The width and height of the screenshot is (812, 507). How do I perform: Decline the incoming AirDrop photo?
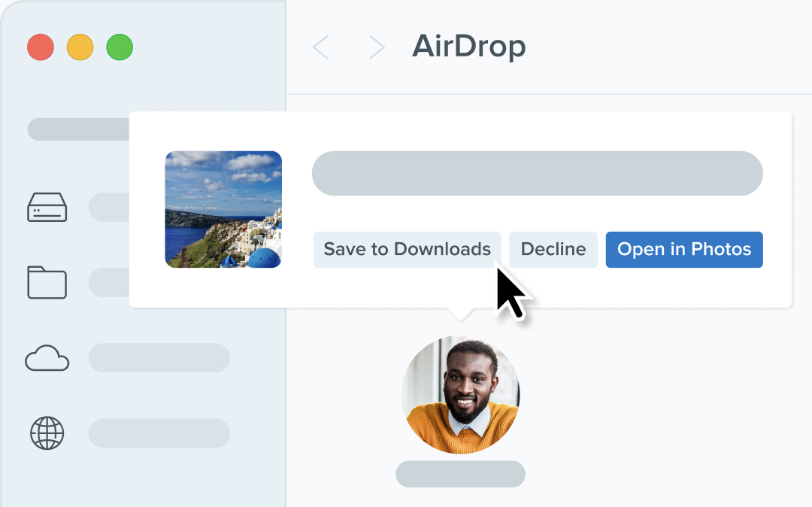pyautogui.click(x=553, y=250)
